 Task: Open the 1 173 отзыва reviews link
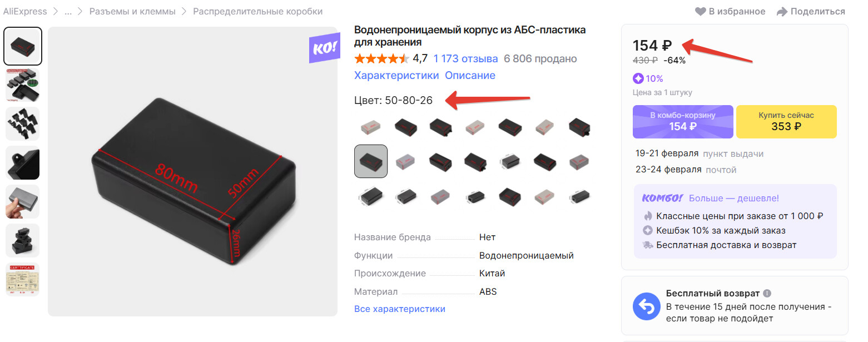click(465, 58)
